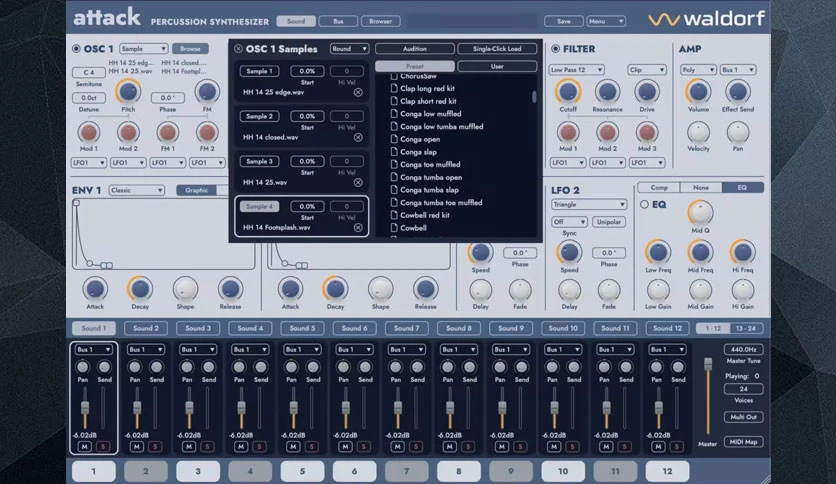Viewport: 836px width, 484px height.
Task: Close the OSC 1 Samples panel
Action: pos(238,49)
